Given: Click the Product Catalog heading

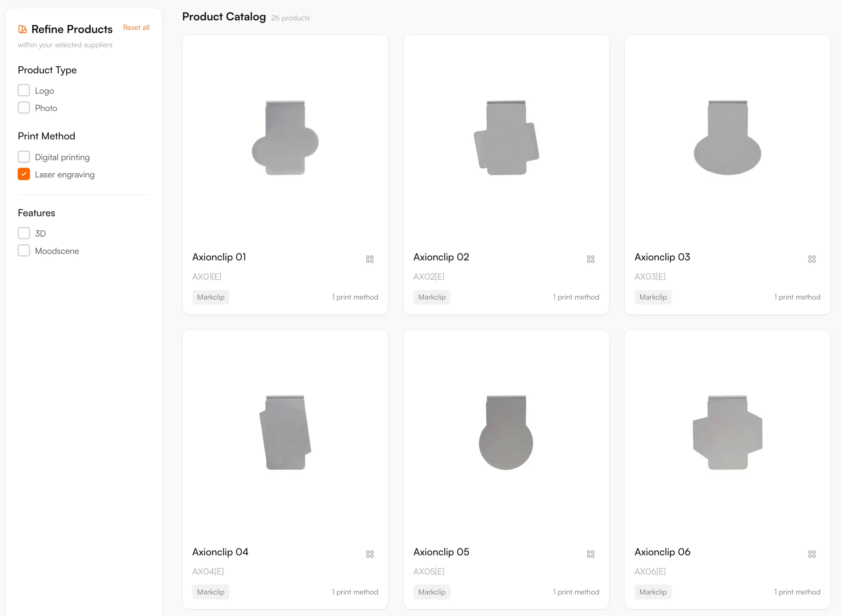Looking at the screenshot, I should coord(224,17).
